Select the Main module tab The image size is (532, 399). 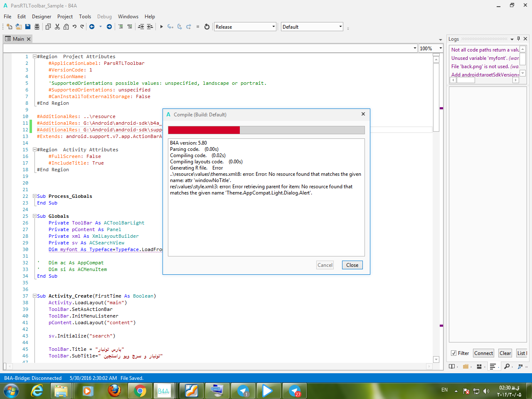tap(18, 39)
